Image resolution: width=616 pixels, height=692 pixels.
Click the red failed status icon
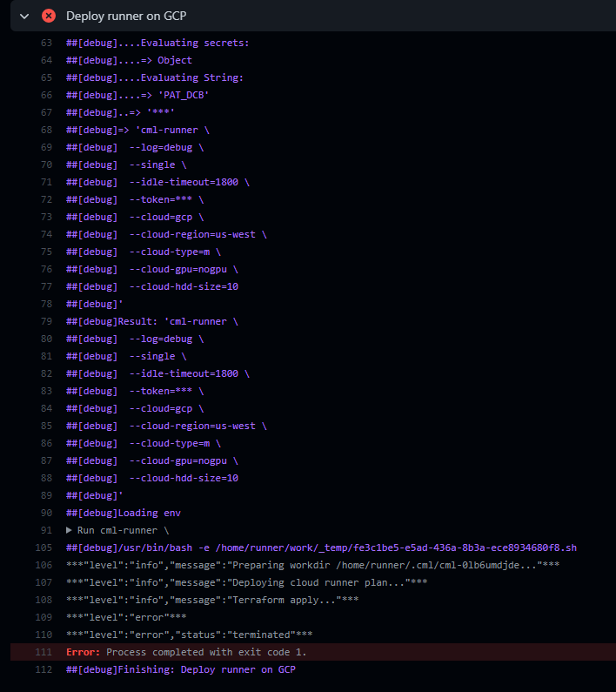tap(49, 16)
